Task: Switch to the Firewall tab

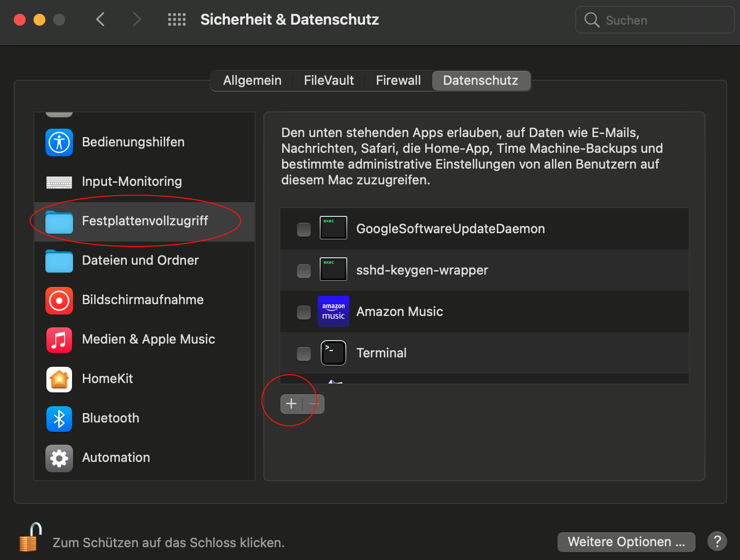Action: point(398,81)
